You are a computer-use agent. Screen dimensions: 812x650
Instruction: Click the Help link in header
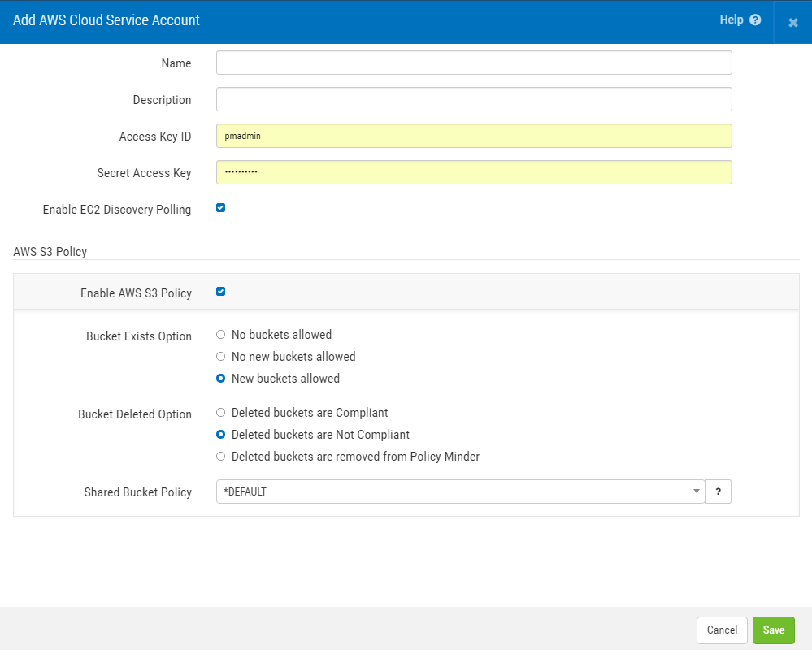(732, 19)
